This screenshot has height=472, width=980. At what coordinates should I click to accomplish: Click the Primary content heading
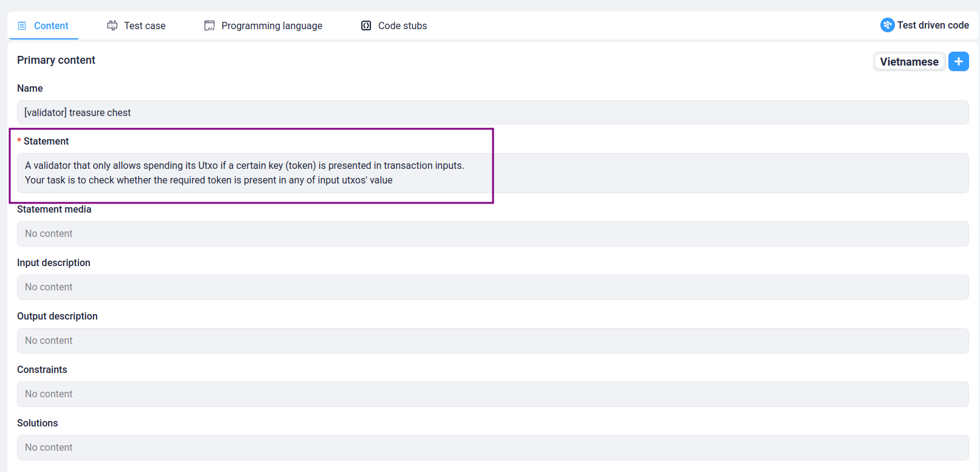56,60
